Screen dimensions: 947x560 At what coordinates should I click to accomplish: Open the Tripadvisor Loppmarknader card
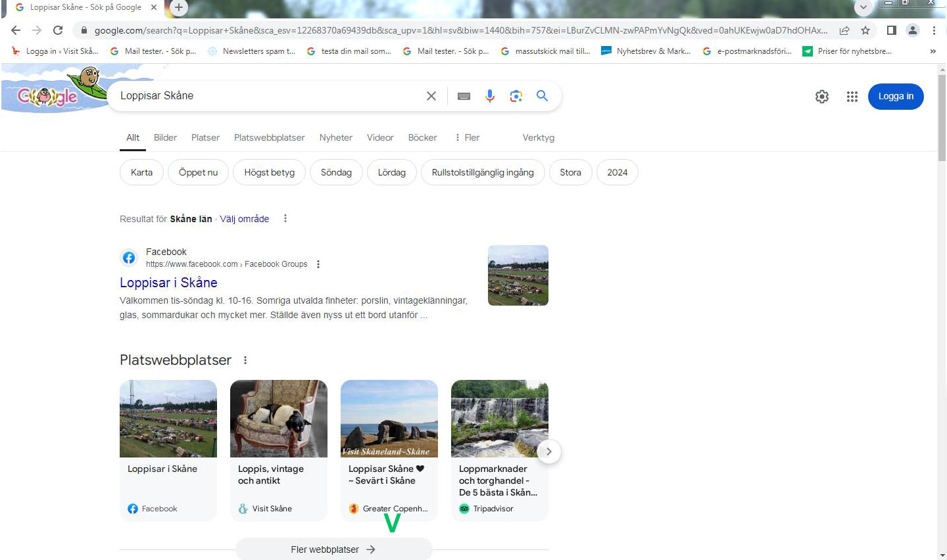click(500, 450)
